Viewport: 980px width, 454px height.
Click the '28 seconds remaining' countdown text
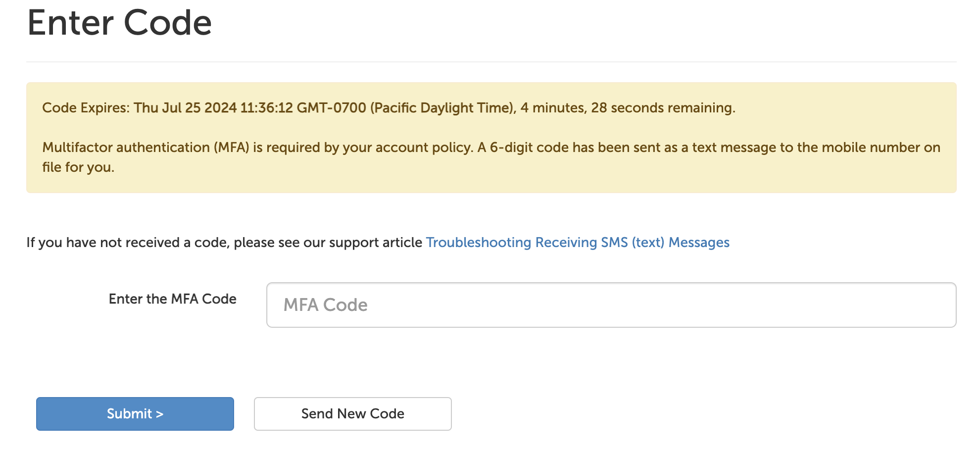662,108
